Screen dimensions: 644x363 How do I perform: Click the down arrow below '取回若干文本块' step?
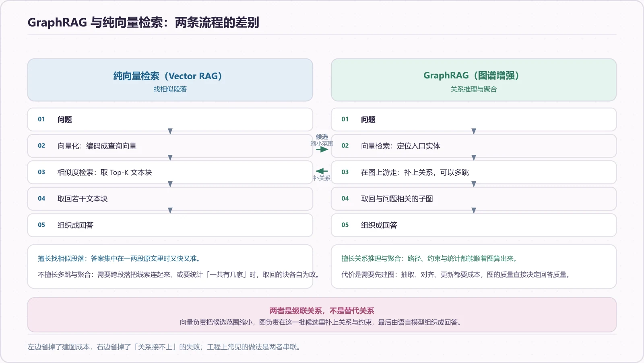click(x=170, y=211)
